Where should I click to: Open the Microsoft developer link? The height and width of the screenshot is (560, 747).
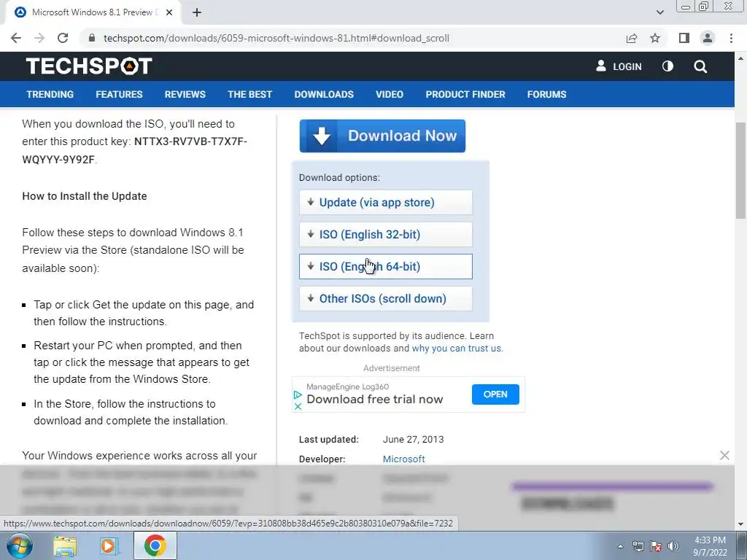pos(403,459)
